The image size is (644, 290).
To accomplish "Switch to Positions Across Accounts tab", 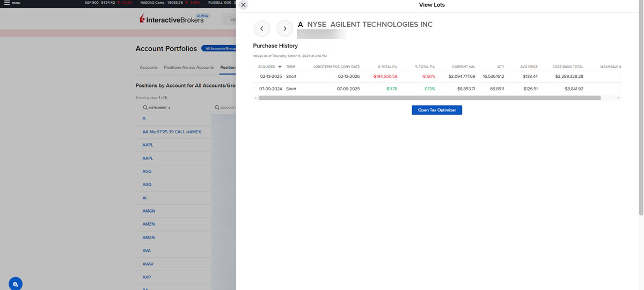I will point(189,68).
